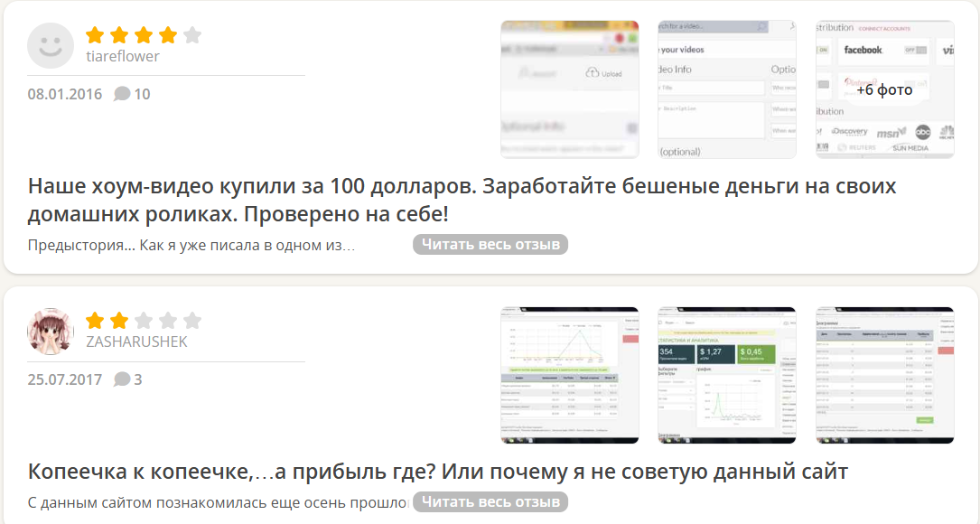This screenshot has width=980, height=524.
Task: Read full ZASHARUSHEK review via 'Читать весь отзыв'
Action: tap(490, 502)
